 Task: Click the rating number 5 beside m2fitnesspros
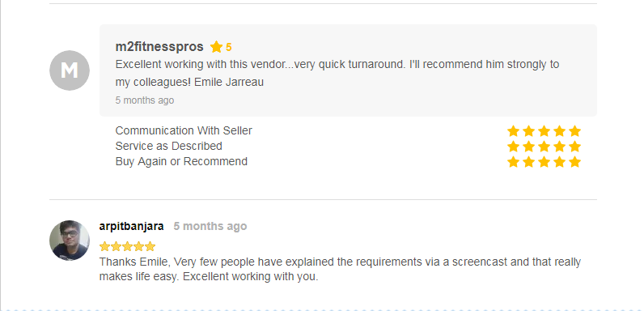tap(229, 47)
